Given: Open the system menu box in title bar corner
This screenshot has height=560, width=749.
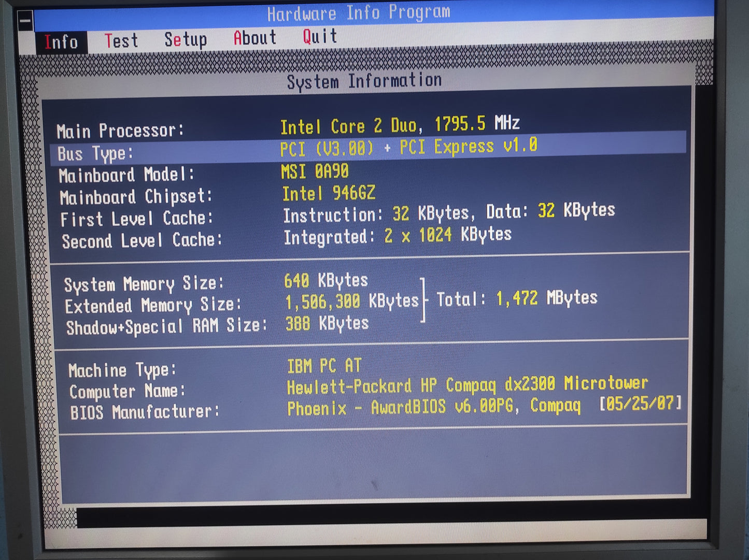Looking at the screenshot, I should click(25, 21).
